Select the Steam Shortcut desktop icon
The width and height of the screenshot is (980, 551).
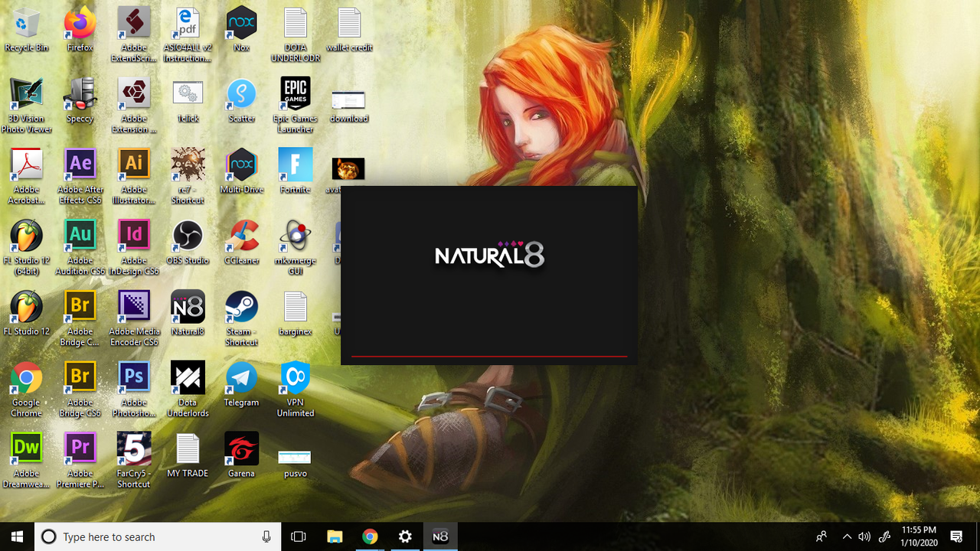(x=241, y=319)
